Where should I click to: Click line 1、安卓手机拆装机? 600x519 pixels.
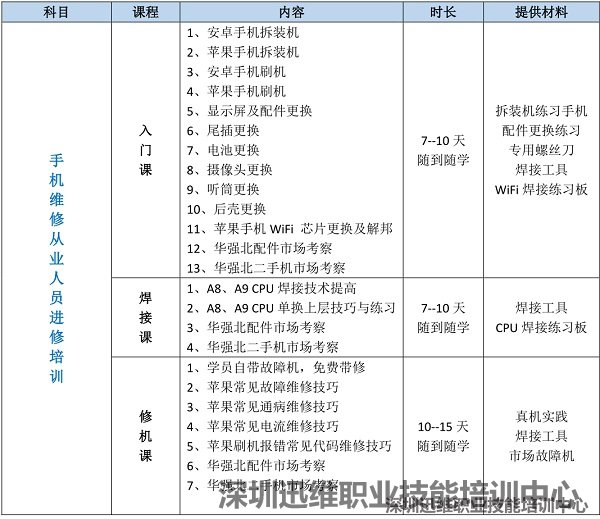[243, 33]
